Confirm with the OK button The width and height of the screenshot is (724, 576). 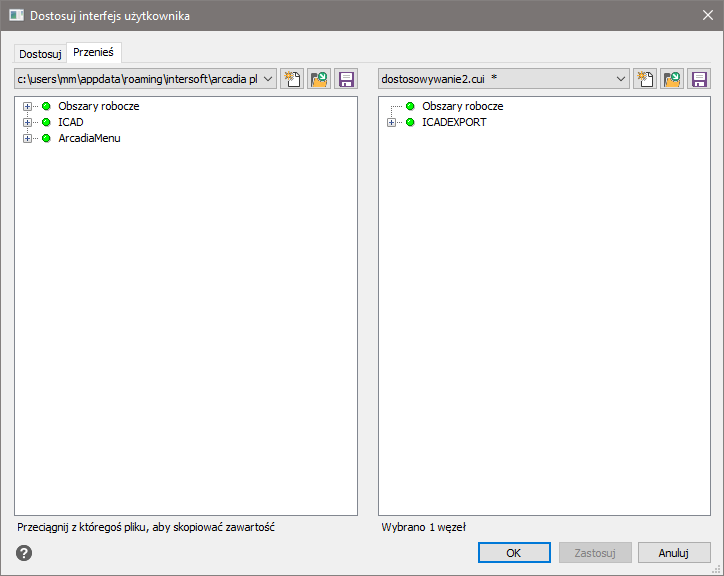click(x=513, y=552)
